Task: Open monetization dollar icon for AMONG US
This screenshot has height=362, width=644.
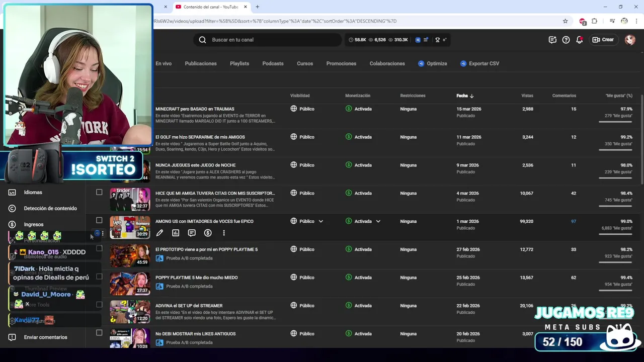Action: click(208, 233)
